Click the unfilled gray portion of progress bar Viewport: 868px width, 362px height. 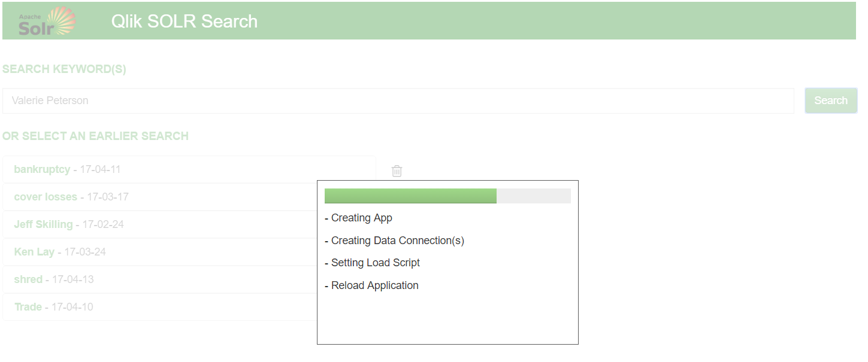point(534,196)
